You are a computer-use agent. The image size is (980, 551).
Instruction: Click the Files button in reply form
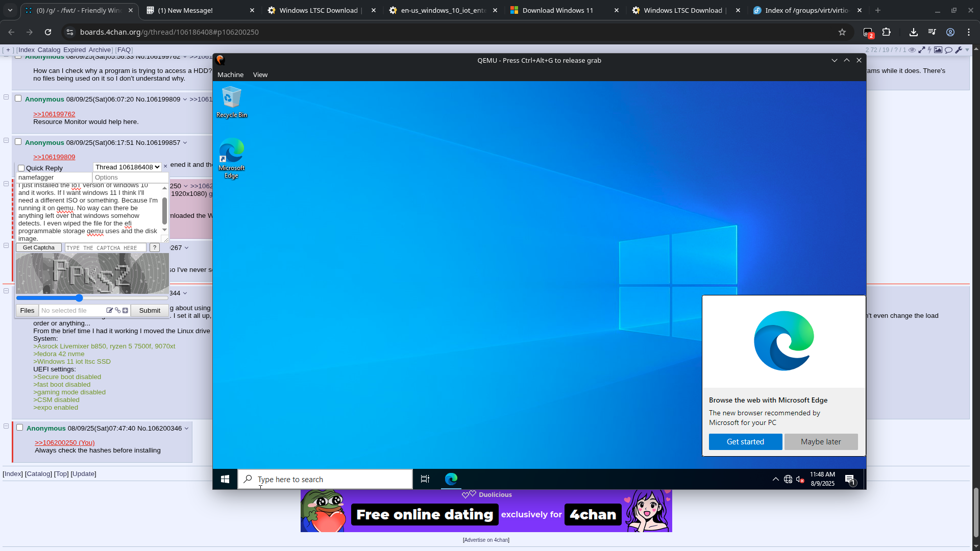coord(27,310)
